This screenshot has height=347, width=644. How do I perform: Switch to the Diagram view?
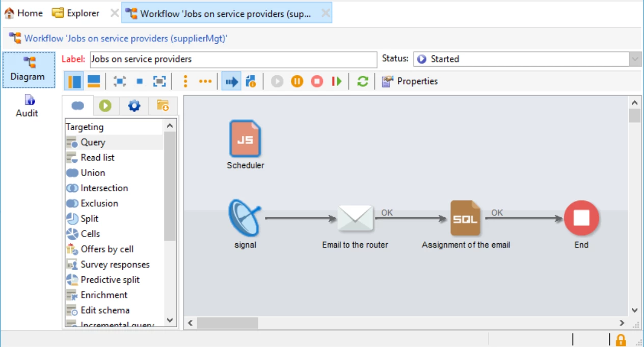(x=29, y=70)
